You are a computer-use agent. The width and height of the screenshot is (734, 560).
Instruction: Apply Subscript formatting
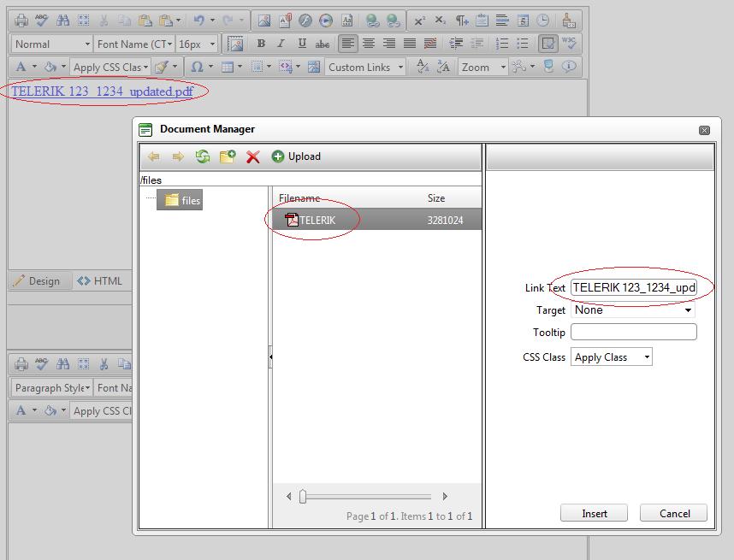tap(440, 21)
